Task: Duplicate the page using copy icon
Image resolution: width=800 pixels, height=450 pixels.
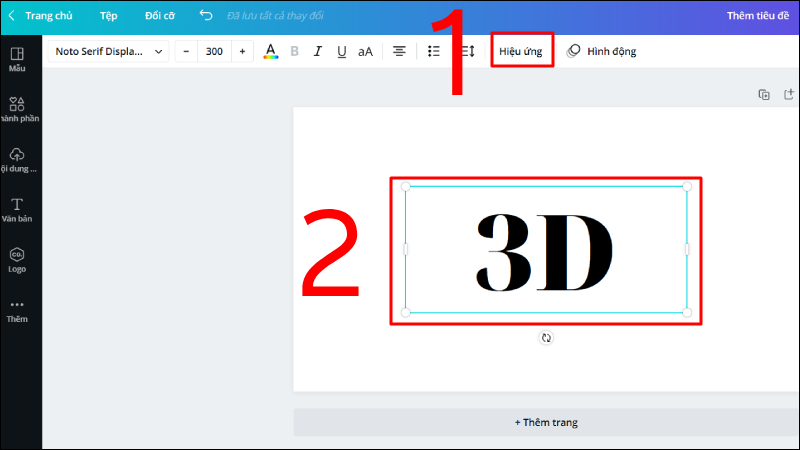Action: pyautogui.click(x=764, y=94)
